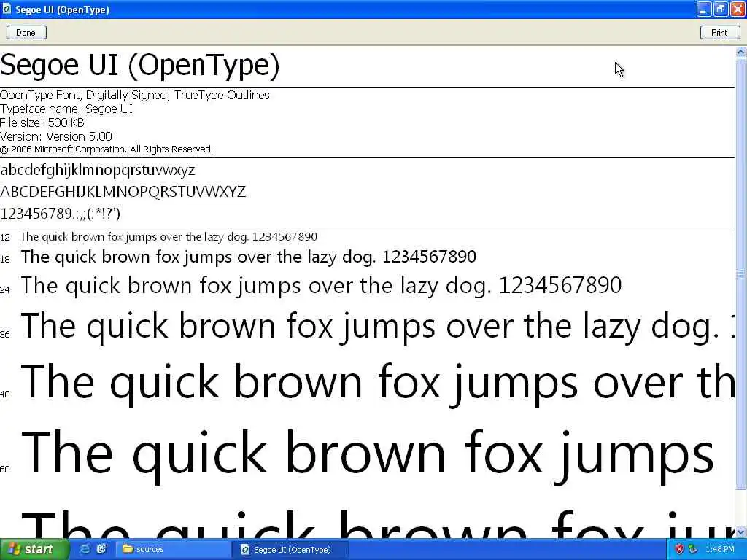
Task: Click the red security shield tray icon
Action: (679, 550)
